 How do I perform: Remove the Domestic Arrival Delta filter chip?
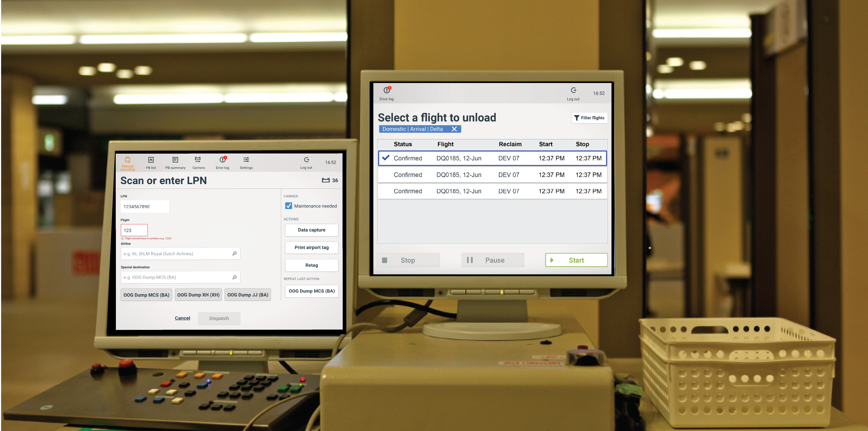point(454,129)
